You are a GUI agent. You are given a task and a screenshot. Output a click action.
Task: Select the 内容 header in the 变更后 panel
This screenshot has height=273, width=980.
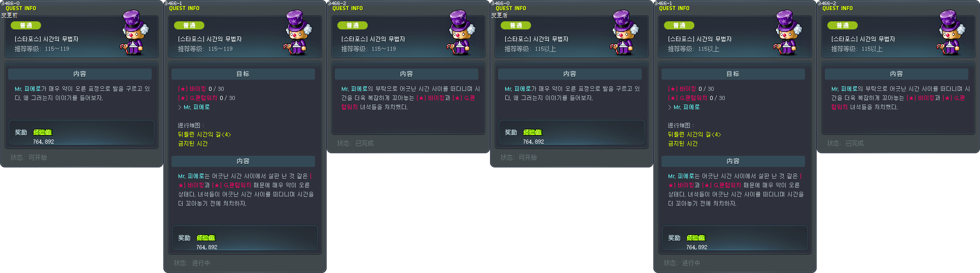point(570,74)
